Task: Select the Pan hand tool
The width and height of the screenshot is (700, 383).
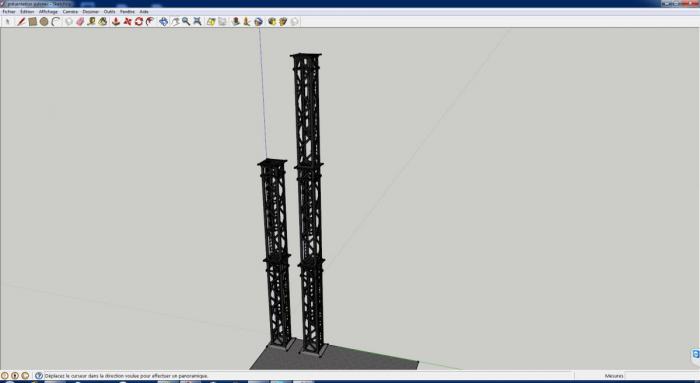Action: [175, 21]
